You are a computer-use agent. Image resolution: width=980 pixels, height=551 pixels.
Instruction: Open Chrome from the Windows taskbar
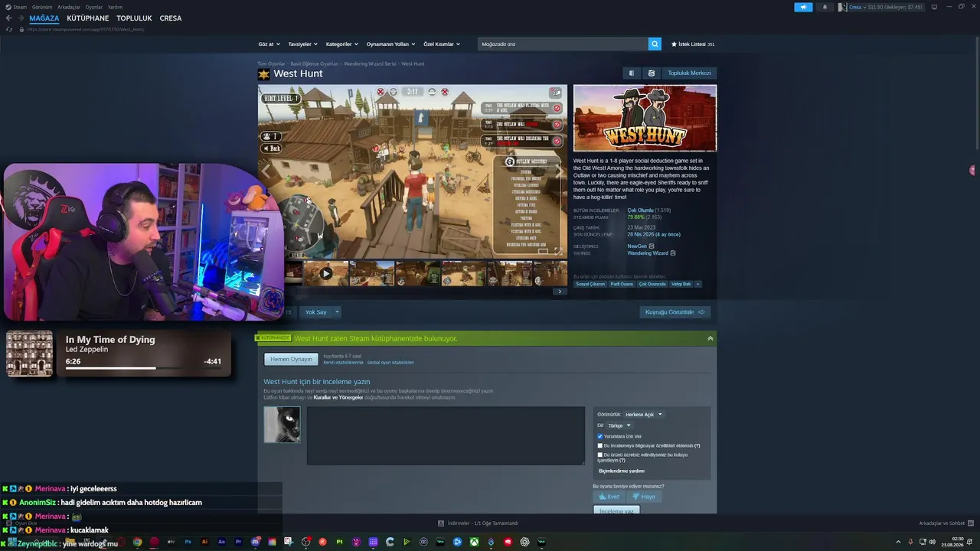click(137, 542)
